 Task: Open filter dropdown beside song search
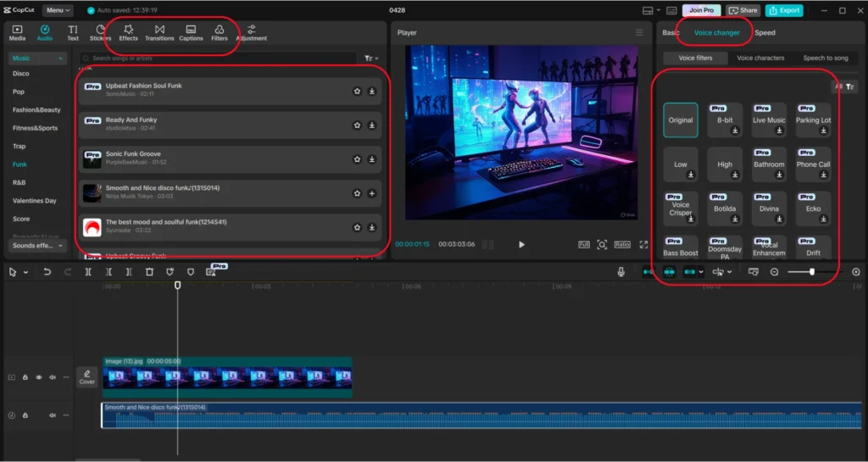[x=371, y=58]
